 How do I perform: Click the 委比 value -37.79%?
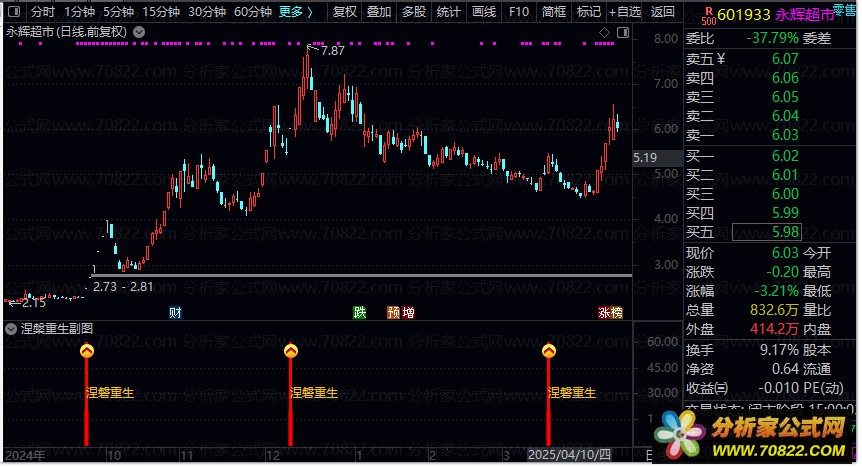point(772,38)
